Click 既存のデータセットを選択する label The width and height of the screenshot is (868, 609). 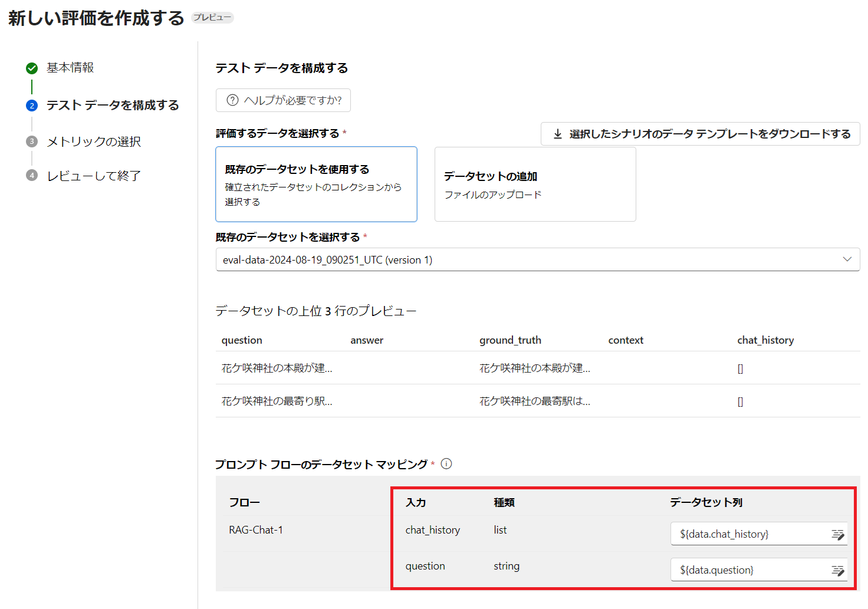click(x=288, y=237)
